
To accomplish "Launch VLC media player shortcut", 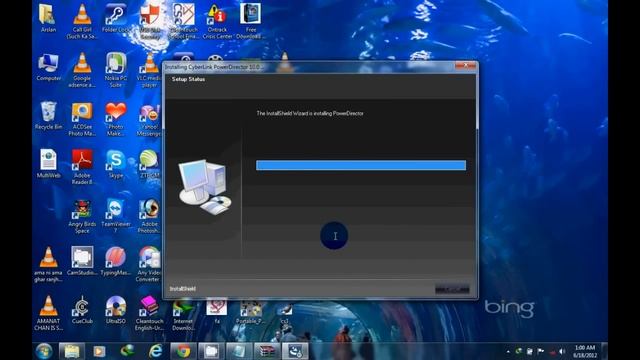I will 149,70.
